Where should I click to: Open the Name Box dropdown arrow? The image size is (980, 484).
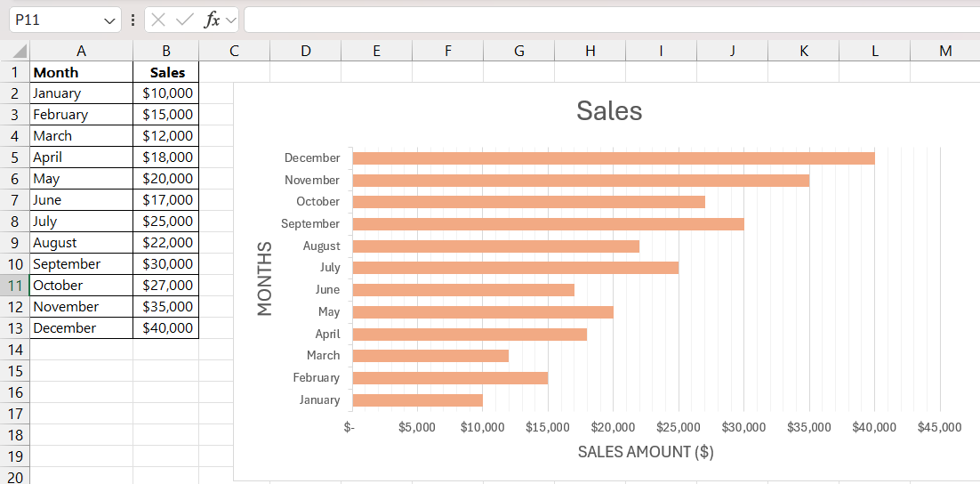click(110, 20)
